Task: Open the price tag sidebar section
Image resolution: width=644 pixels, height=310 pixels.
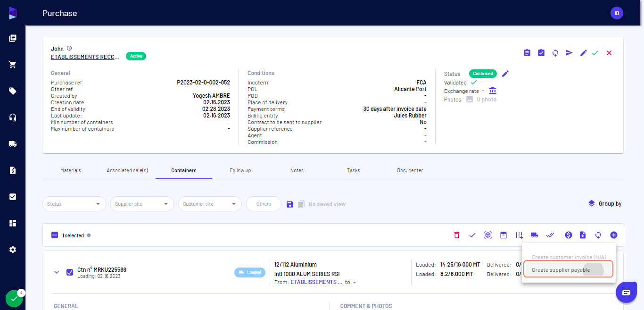Action: pyautogui.click(x=13, y=91)
